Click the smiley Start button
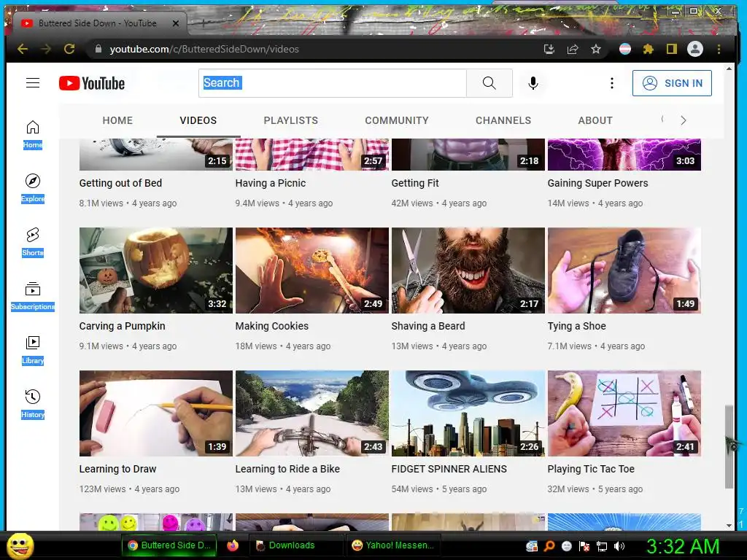The height and width of the screenshot is (560, 747). pyautogui.click(x=20, y=545)
